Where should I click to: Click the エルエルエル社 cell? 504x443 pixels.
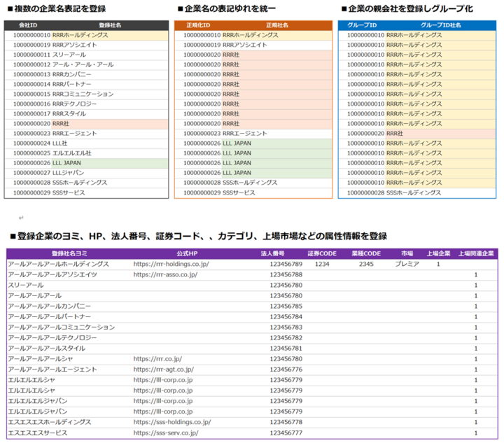pyautogui.click(x=71, y=153)
